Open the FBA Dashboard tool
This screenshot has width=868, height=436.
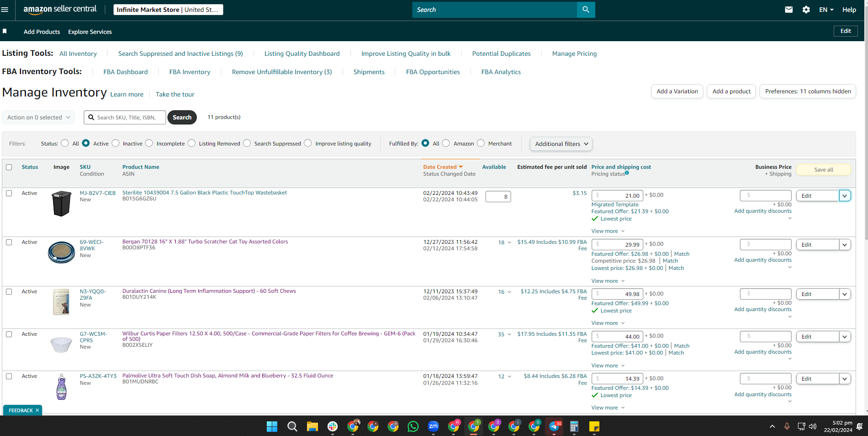click(125, 72)
